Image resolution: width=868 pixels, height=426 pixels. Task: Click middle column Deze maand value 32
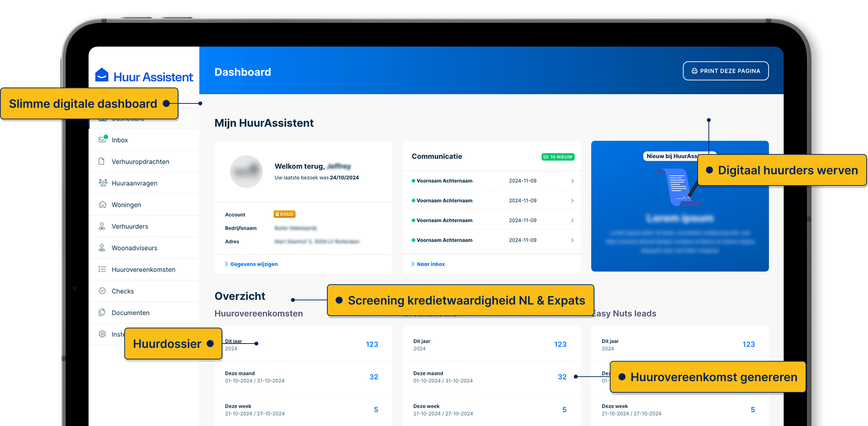562,377
